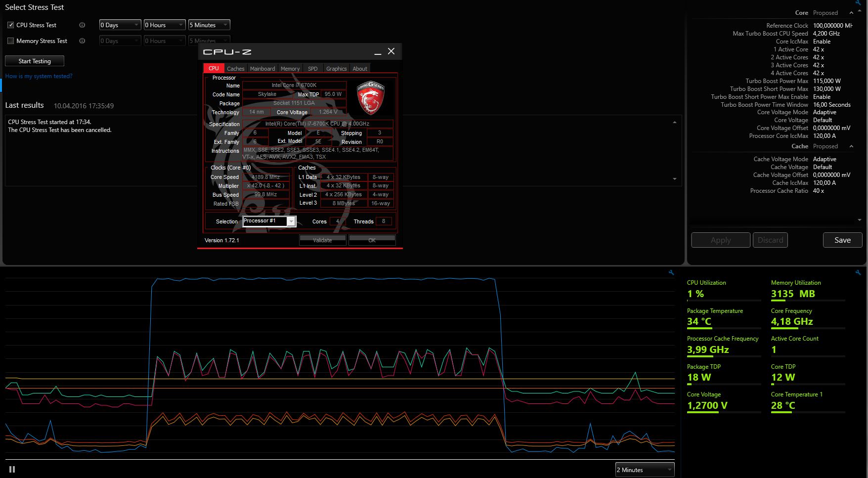Tick the Memory Stress Test checkbox
The image size is (868, 478).
[x=10, y=41]
